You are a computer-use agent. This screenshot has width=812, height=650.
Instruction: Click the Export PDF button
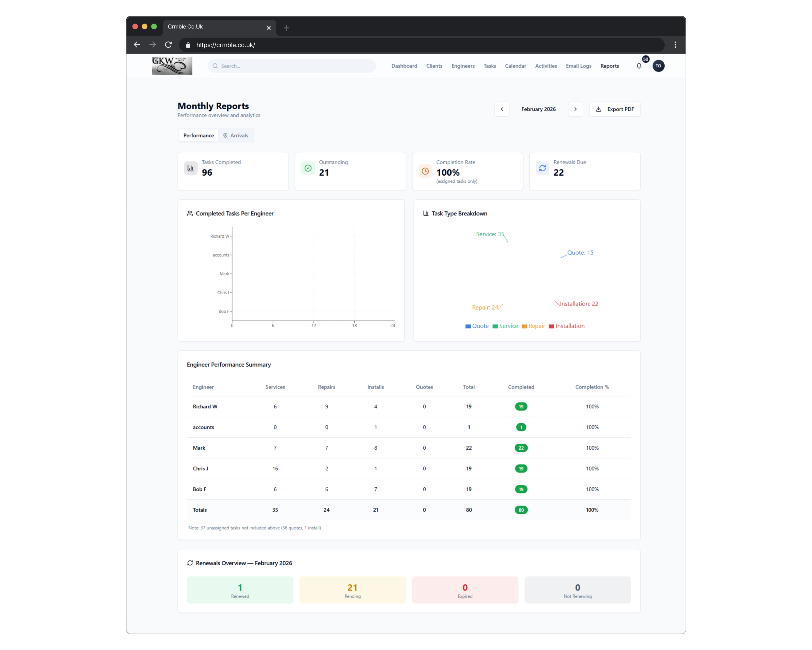tap(614, 109)
